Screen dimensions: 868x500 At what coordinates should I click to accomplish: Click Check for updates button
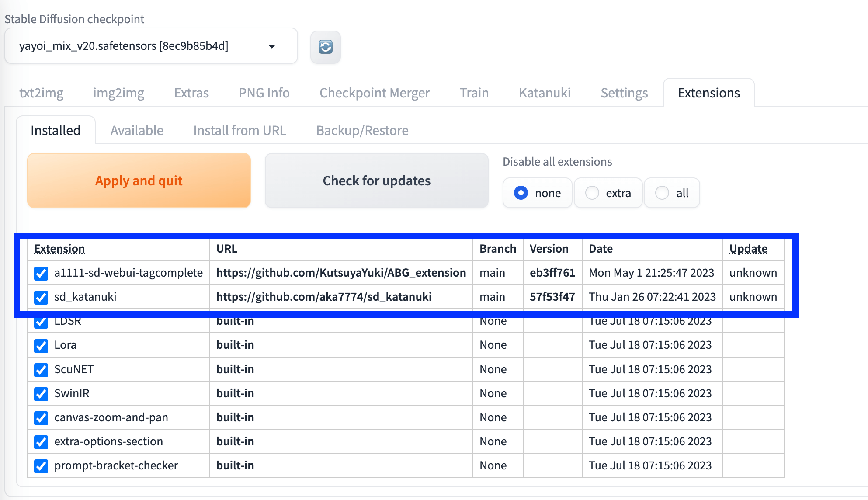point(376,181)
